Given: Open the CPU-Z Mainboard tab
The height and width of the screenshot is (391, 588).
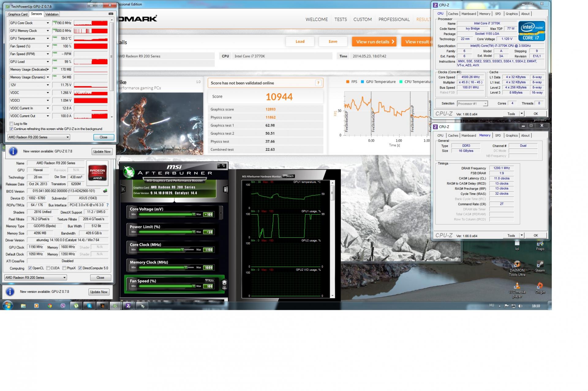Looking at the screenshot, I should [469, 14].
